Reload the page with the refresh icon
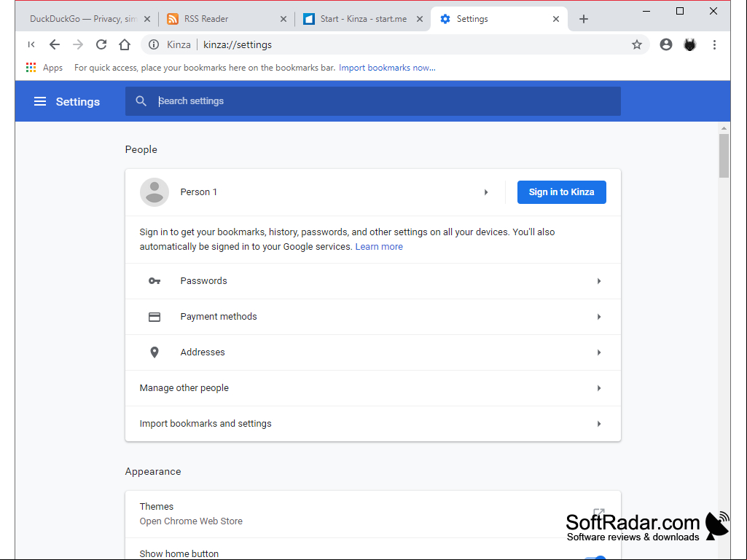747x560 pixels. tap(101, 44)
